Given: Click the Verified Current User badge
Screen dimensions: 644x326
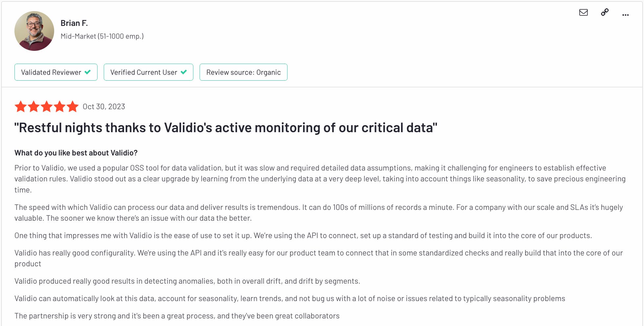Looking at the screenshot, I should click(x=148, y=72).
